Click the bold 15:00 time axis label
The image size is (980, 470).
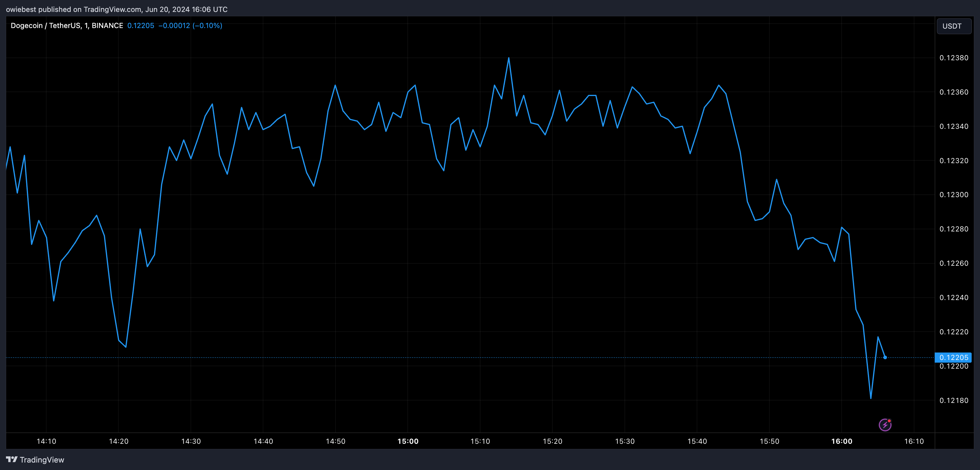click(x=408, y=441)
